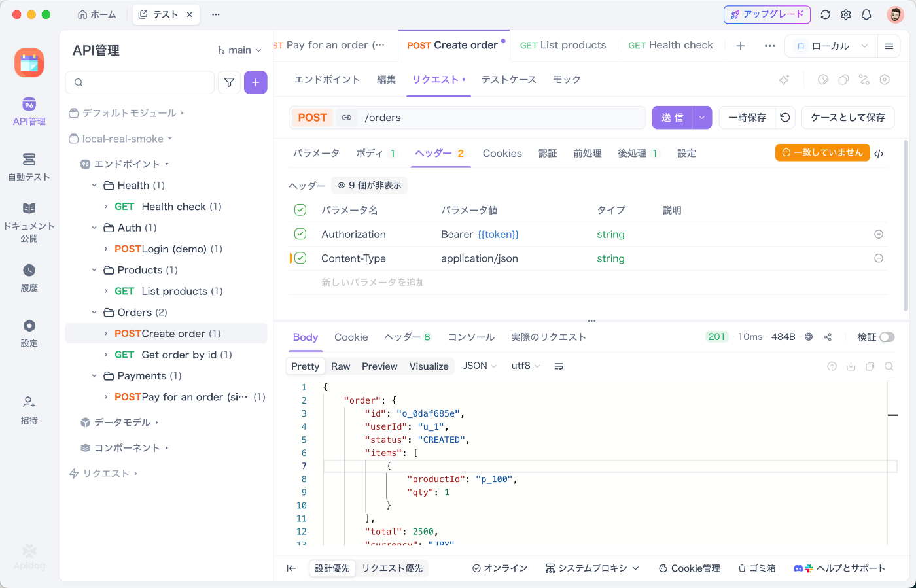The image size is (916, 588).
Task: Open 自動テスト section
Action: pos(29,167)
